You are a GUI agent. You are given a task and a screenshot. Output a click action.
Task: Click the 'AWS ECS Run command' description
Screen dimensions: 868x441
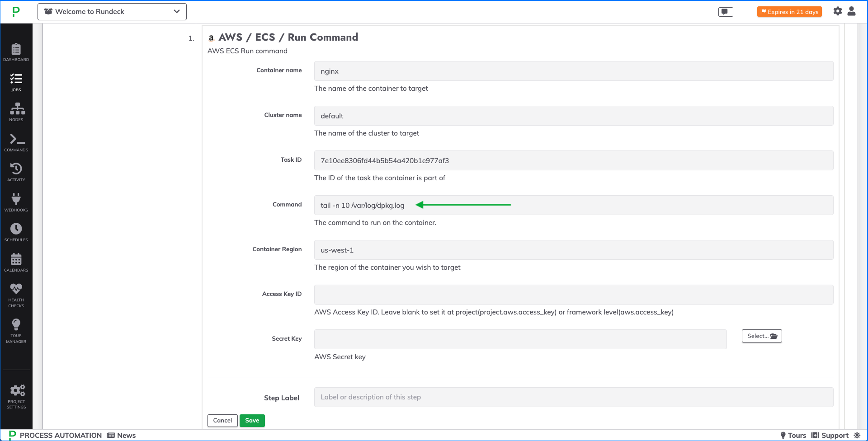pyautogui.click(x=247, y=51)
